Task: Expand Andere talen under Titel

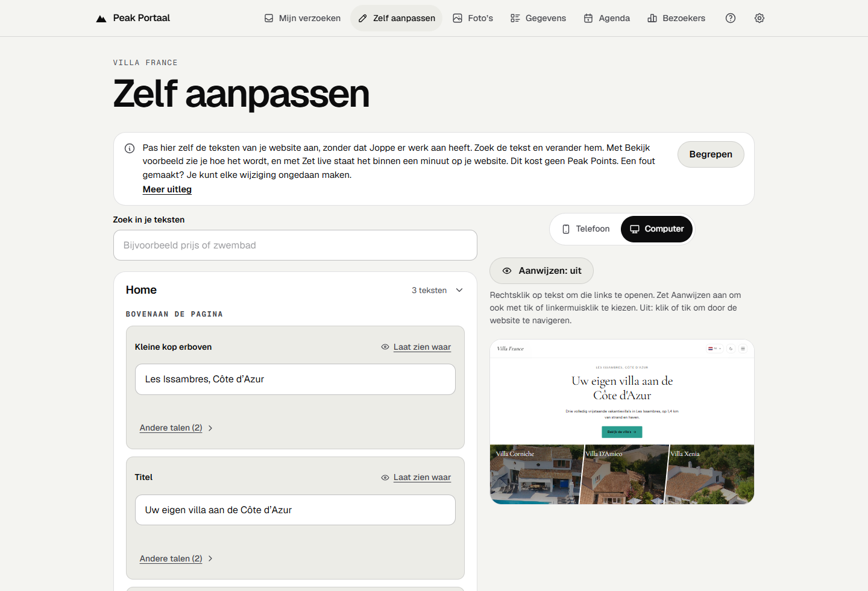Action: (x=176, y=559)
